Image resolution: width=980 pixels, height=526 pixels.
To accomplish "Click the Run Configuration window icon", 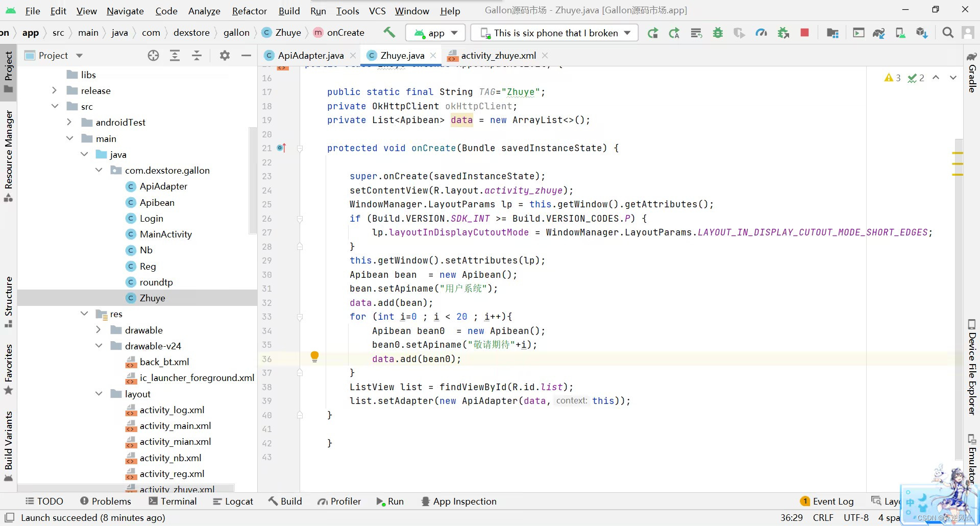I will (859, 33).
